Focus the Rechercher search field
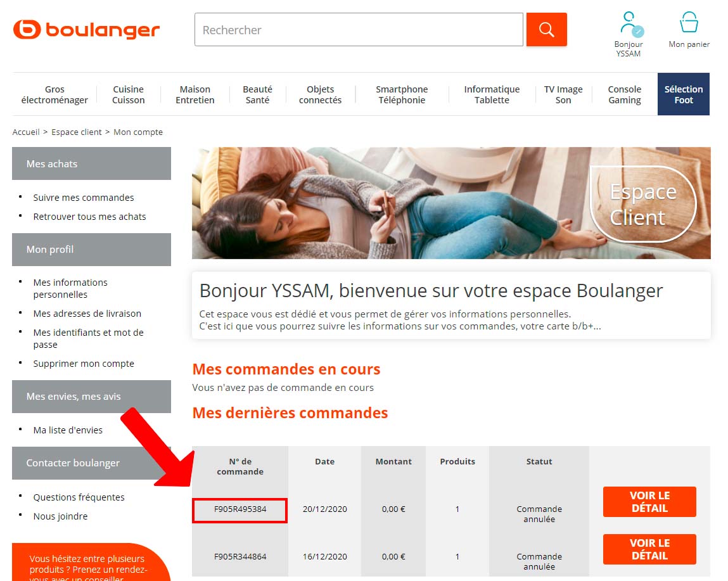The width and height of the screenshot is (728, 581). [x=359, y=30]
